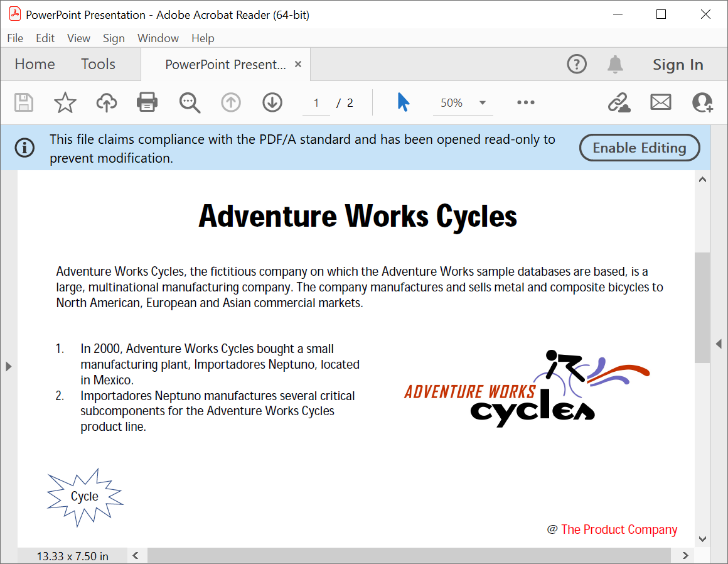Add document to starred files
The width and height of the screenshot is (728, 564).
(65, 102)
